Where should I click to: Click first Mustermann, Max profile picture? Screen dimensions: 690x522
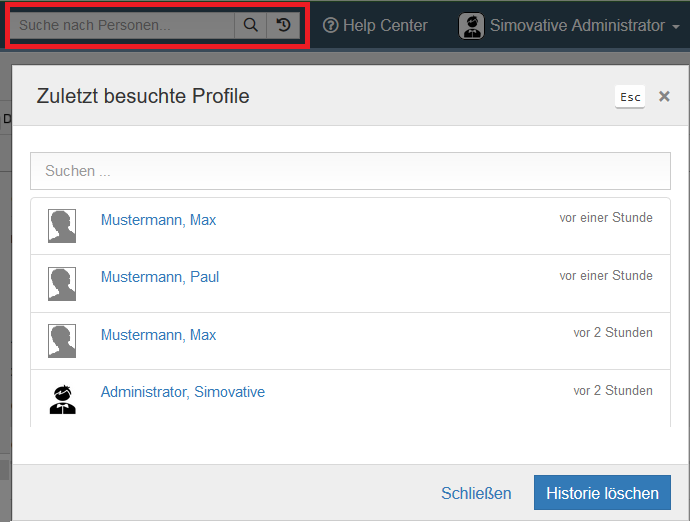tap(62, 226)
